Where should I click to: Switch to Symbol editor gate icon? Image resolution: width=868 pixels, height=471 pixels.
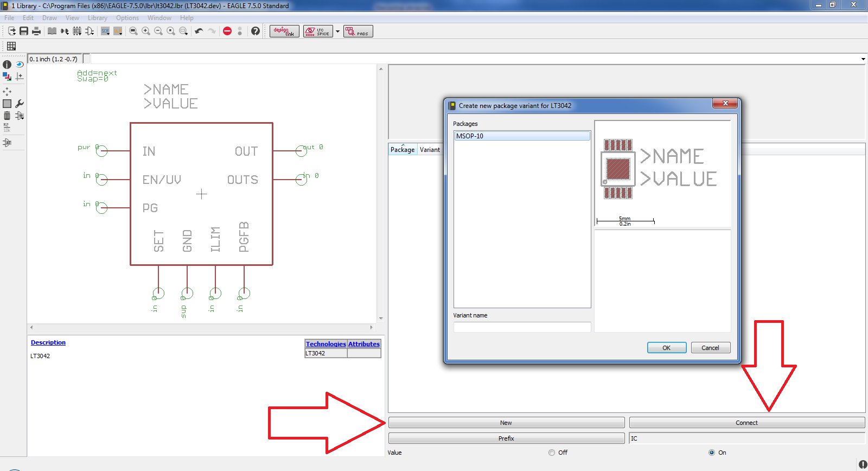click(x=90, y=31)
